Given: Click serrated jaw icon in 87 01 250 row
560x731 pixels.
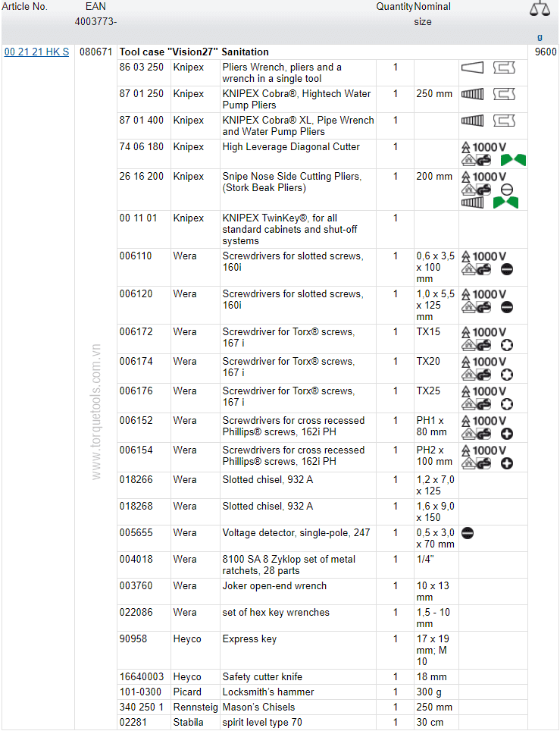Looking at the screenshot, I should tap(472, 95).
